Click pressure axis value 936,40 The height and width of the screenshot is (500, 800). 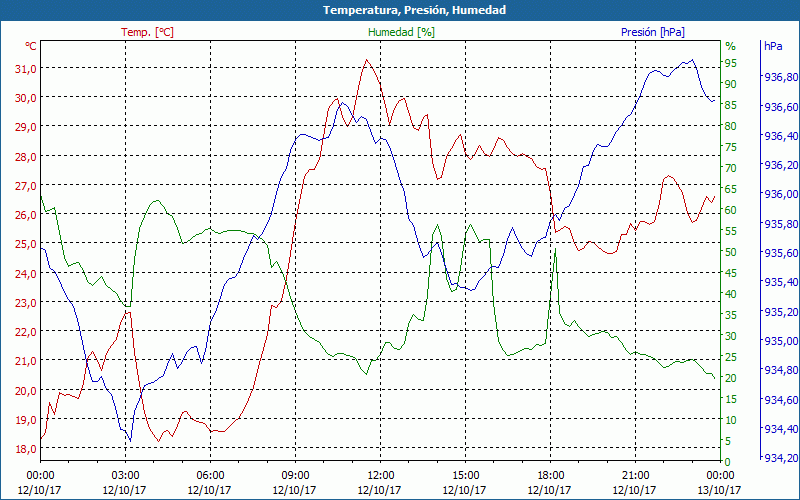pyautogui.click(x=781, y=136)
